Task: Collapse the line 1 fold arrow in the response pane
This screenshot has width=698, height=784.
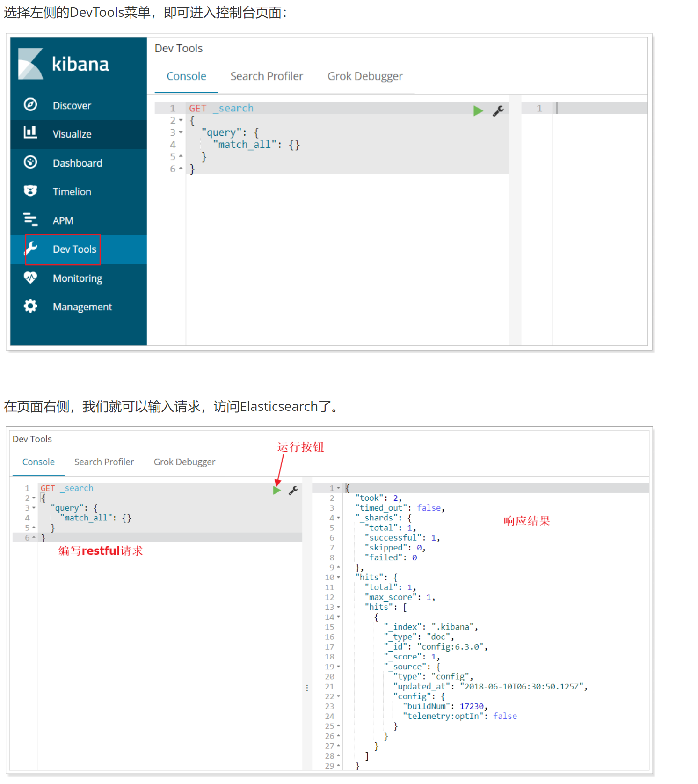Action: [x=338, y=488]
